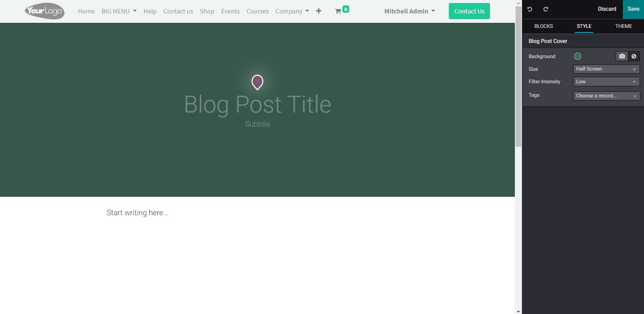This screenshot has height=314, width=644.
Task: Click the purple pin marker above title
Action: pyautogui.click(x=257, y=82)
